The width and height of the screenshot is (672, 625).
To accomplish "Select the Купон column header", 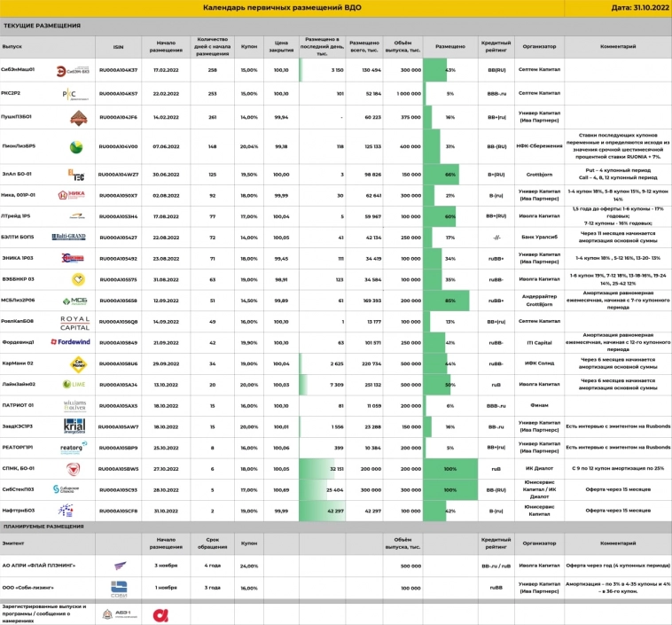I will click(x=249, y=46).
